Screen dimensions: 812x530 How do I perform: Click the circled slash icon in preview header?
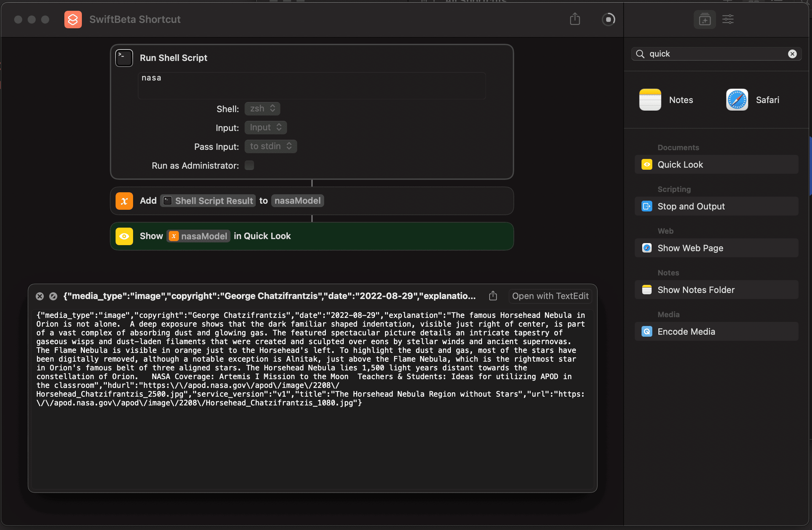pos(53,296)
